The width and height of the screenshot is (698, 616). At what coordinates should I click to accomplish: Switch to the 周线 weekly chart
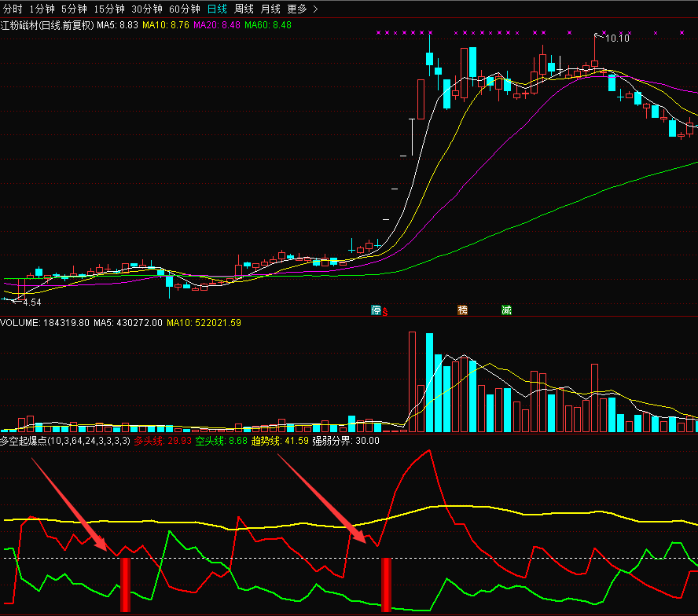pos(244,9)
